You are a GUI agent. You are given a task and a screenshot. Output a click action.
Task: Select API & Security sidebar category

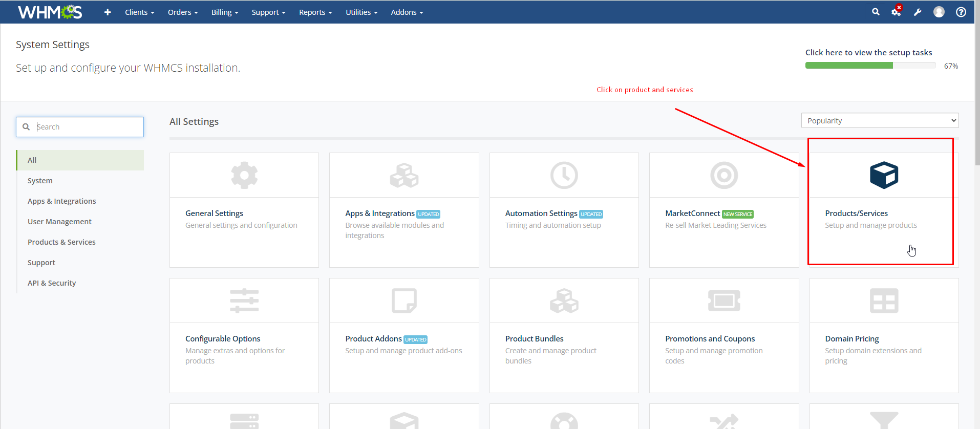click(x=52, y=283)
